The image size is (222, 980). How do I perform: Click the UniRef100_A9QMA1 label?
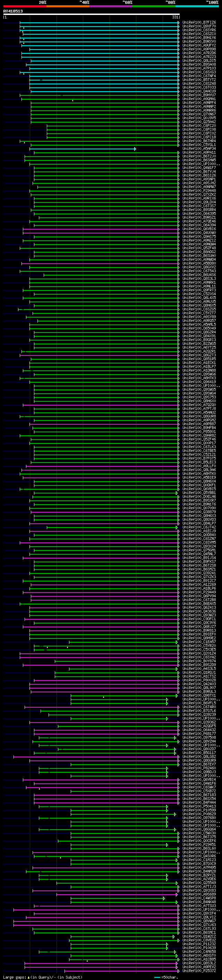[199, 99]
